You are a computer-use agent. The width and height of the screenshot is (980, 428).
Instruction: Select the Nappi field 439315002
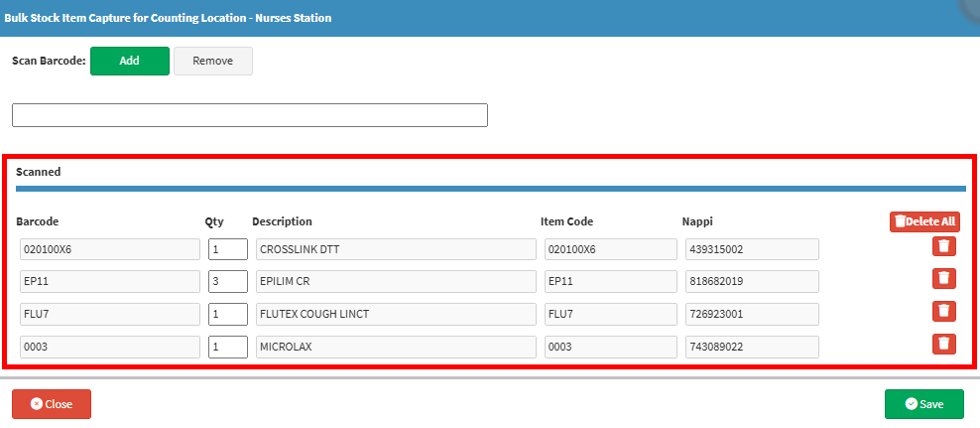point(752,249)
